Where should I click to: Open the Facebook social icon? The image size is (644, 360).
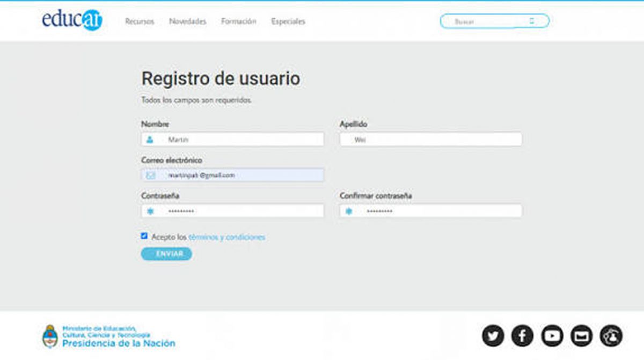(522, 336)
